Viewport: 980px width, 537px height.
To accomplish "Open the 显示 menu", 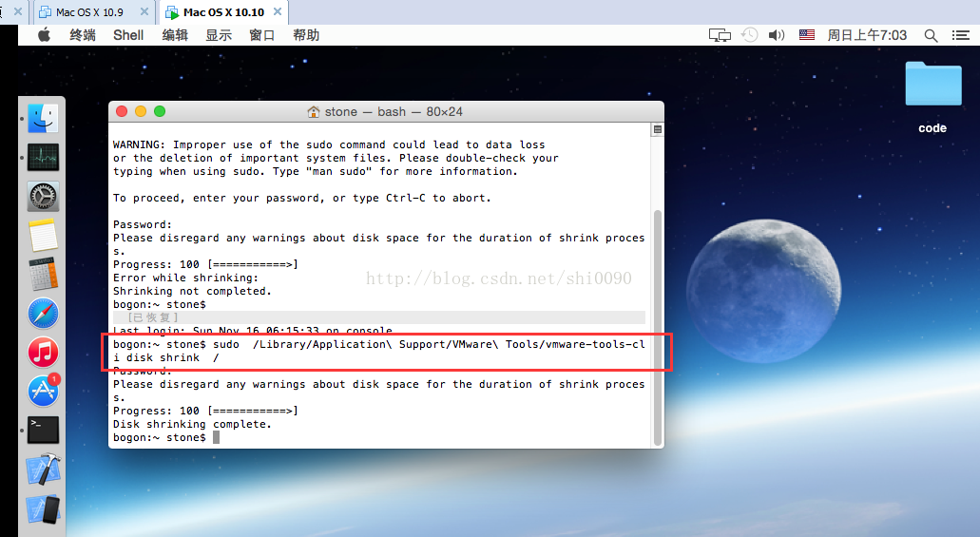I will (219, 35).
